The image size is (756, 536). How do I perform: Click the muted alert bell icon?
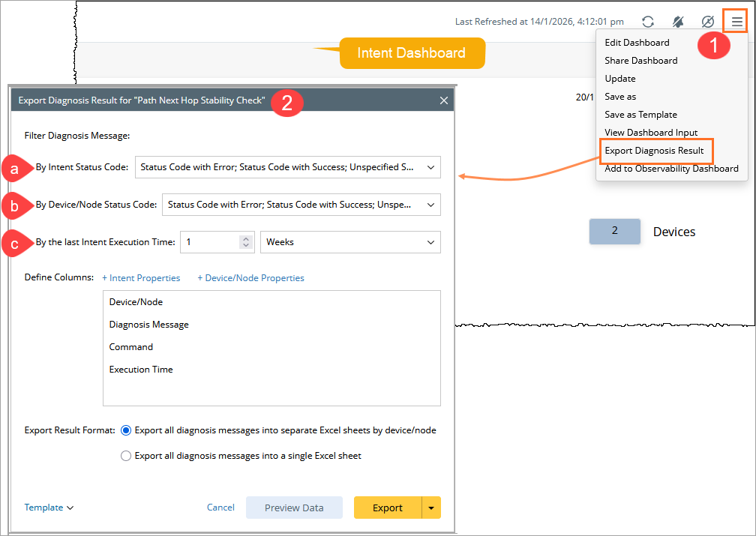click(678, 22)
